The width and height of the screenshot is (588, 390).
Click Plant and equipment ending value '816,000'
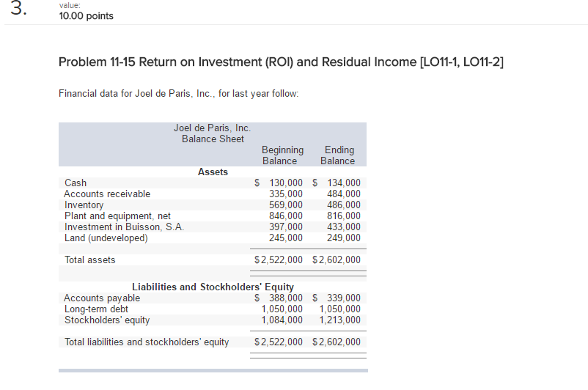click(x=344, y=216)
